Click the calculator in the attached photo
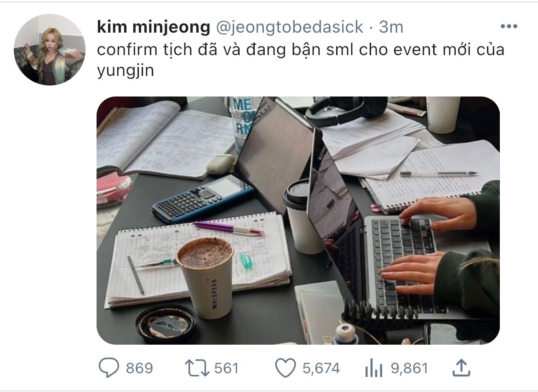The height and width of the screenshot is (392, 538). click(x=202, y=198)
